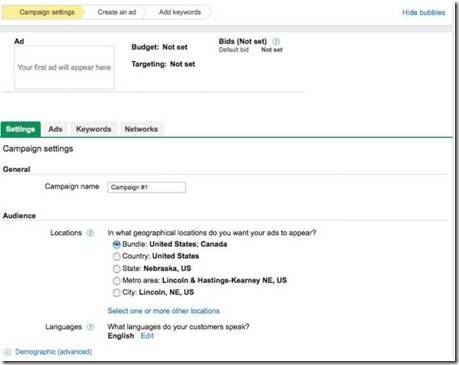
Task: Click the Languages help question-mark icon
Action: coord(90,327)
